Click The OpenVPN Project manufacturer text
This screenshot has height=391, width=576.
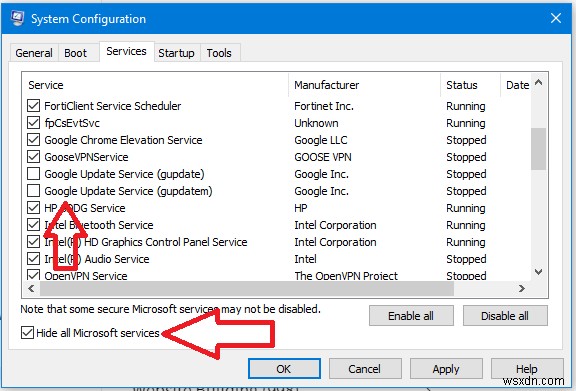pyautogui.click(x=346, y=276)
